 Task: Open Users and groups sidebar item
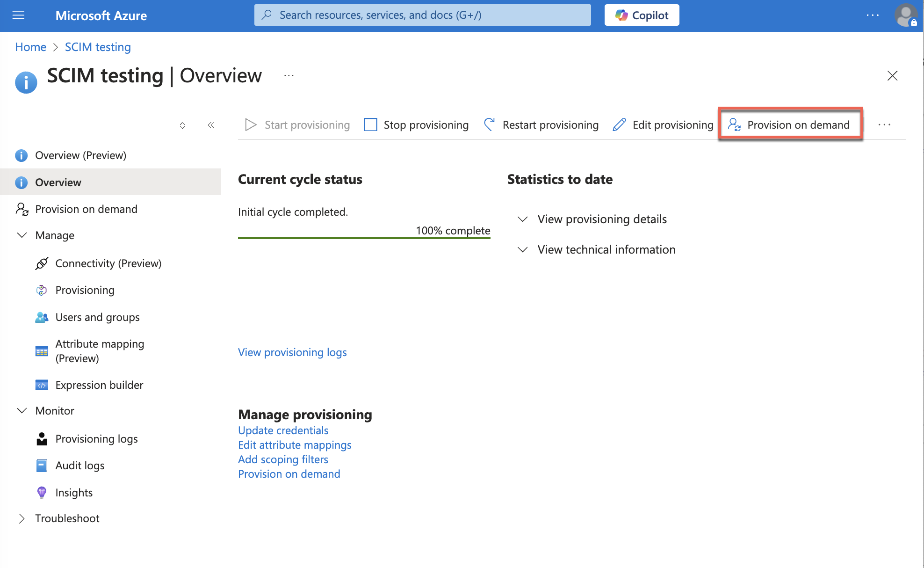(97, 317)
